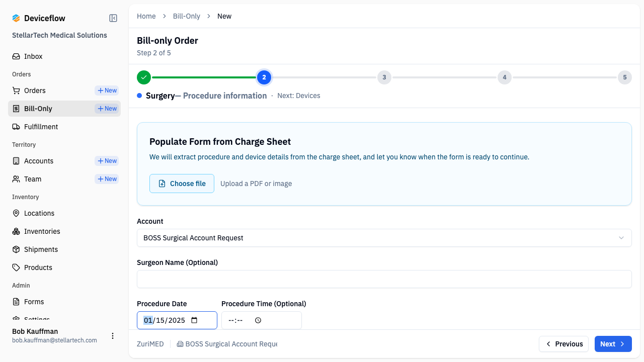Create new Bill-Only with +New
The height and width of the screenshot is (362, 644).
[x=107, y=109]
